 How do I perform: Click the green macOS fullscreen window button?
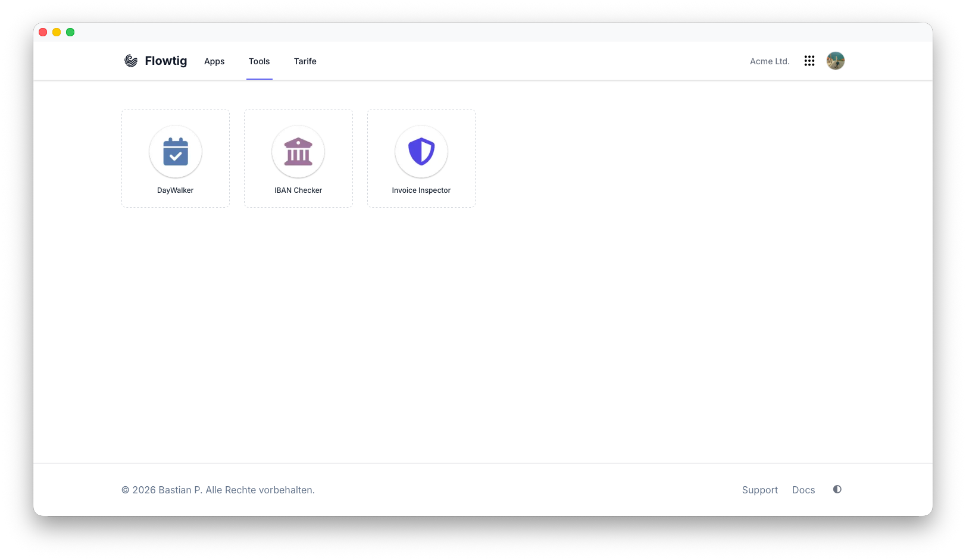point(70,32)
